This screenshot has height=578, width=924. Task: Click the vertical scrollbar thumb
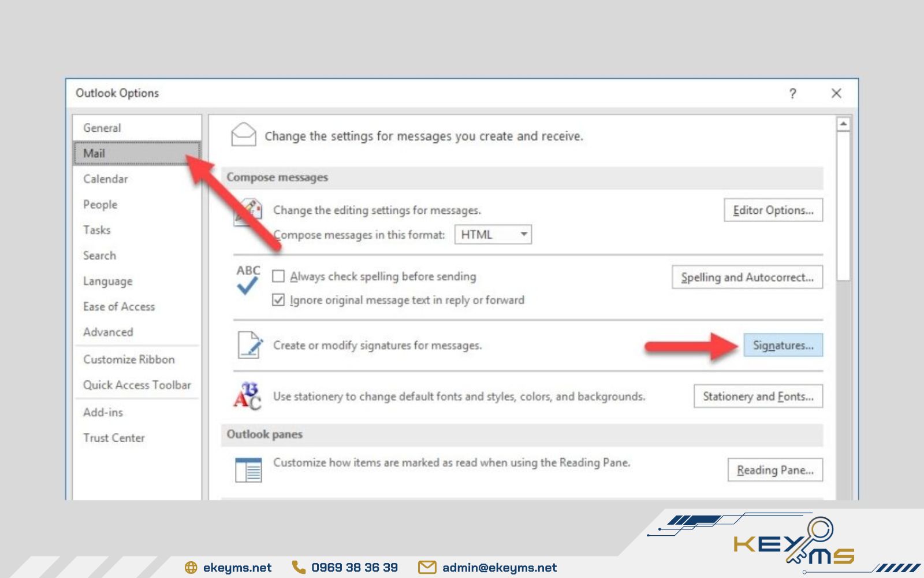point(843,206)
